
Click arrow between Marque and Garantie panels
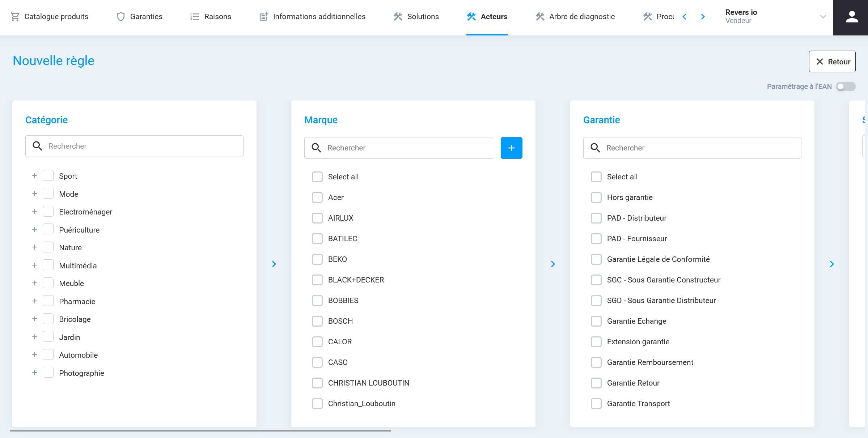553,264
